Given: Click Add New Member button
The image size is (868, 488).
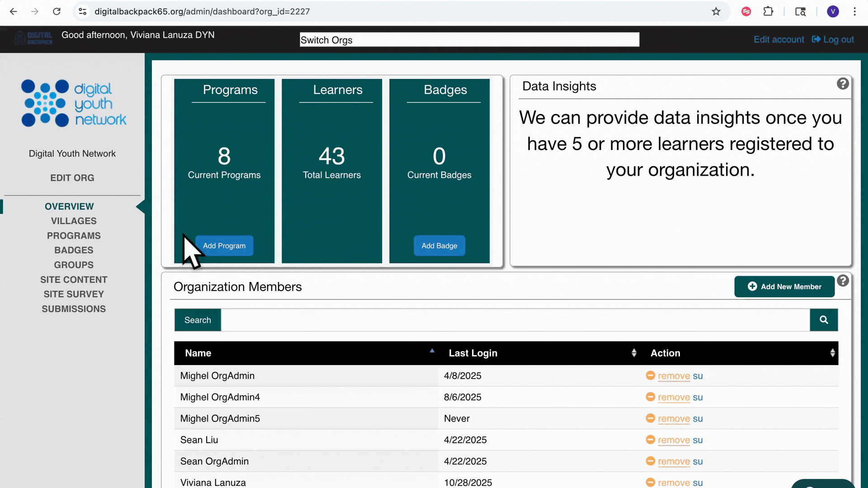Looking at the screenshot, I should click(784, 286).
